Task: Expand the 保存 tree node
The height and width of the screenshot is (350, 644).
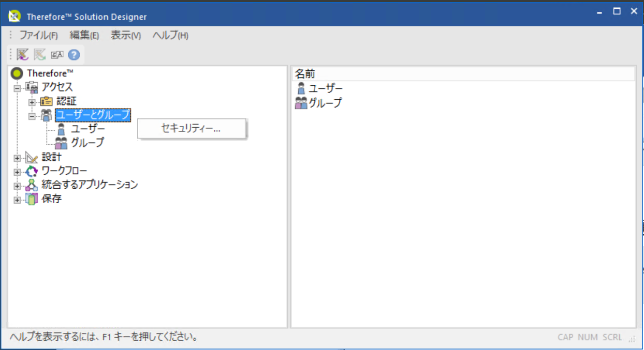Action: point(17,200)
